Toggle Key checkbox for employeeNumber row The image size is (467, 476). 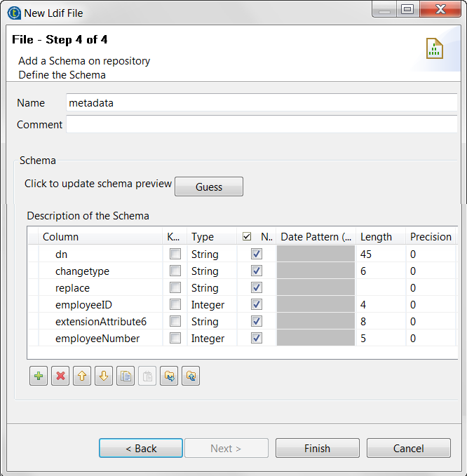pyautogui.click(x=175, y=338)
